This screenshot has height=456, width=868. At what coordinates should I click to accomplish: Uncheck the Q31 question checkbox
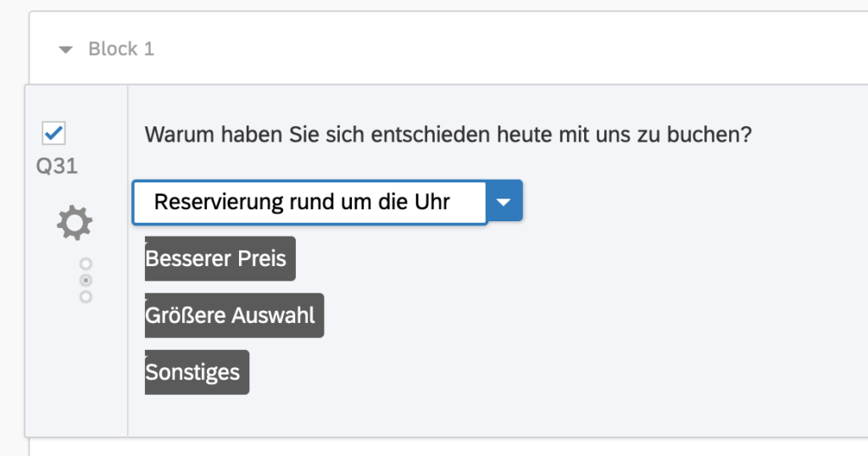point(53,133)
